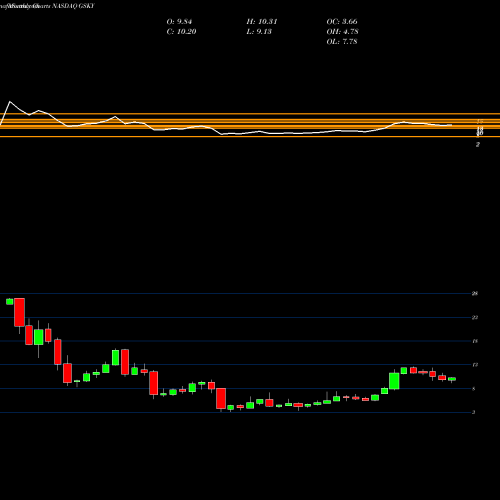Select the OC: 3.66 value
The image size is (500, 500).
pyautogui.click(x=342, y=22)
